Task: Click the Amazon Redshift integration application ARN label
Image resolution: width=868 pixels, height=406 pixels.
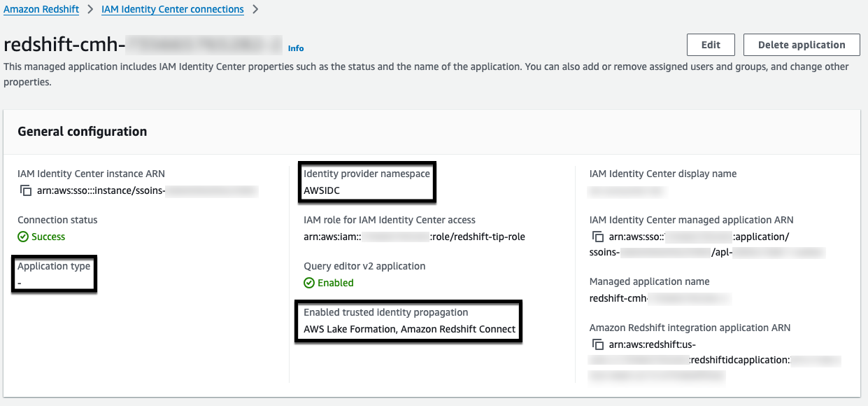Action: click(x=690, y=328)
